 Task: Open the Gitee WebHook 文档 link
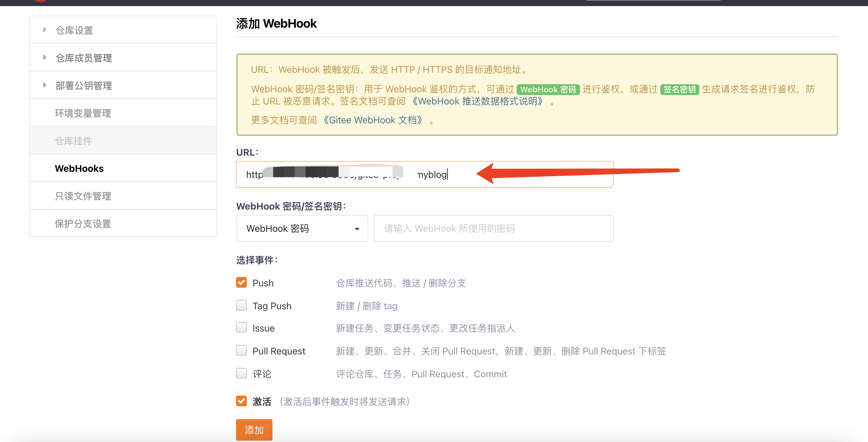373,120
